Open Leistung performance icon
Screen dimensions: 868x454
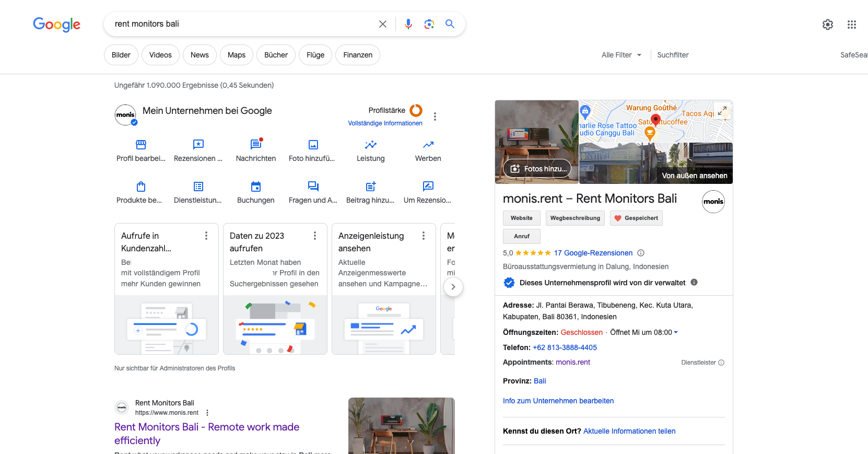point(371,145)
